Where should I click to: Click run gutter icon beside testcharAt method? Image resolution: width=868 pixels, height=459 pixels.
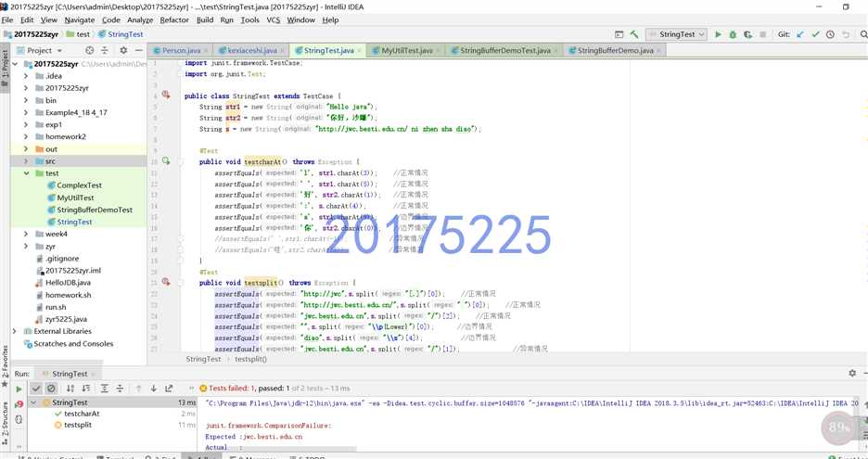tap(165, 161)
